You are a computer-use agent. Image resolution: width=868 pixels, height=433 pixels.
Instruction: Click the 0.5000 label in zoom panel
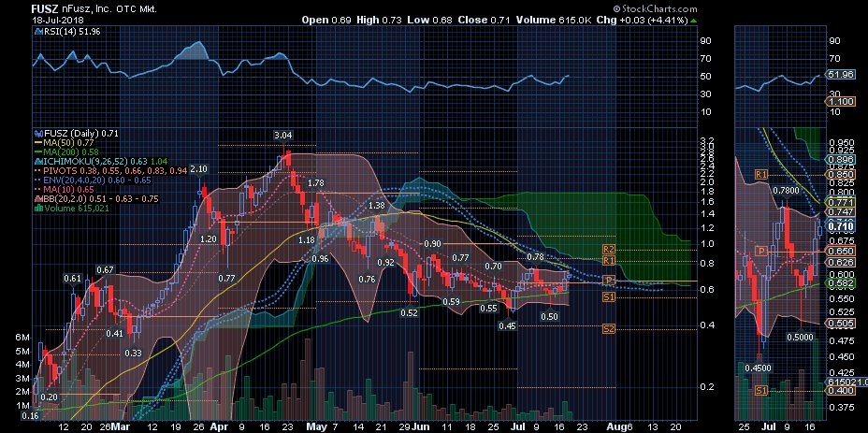(801, 337)
